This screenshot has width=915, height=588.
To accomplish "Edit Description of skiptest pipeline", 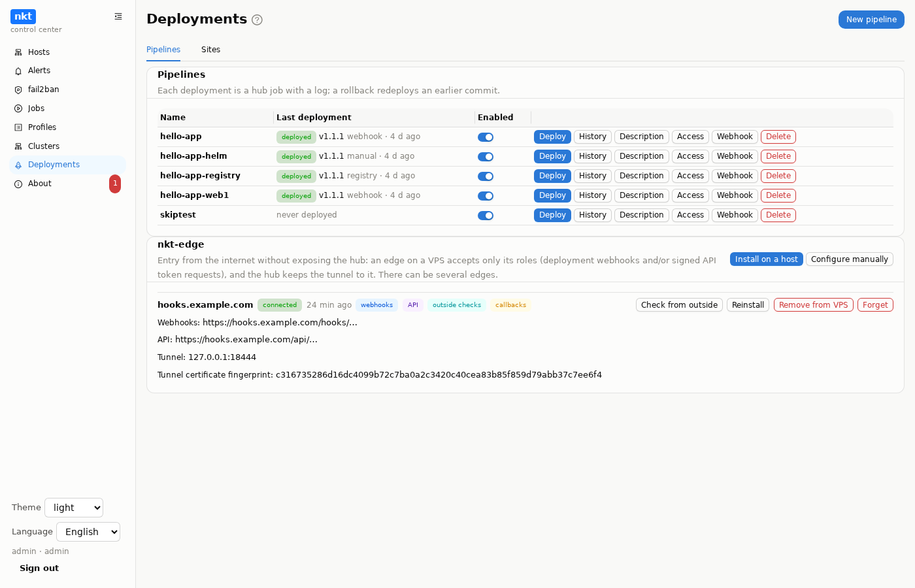I will coord(642,215).
